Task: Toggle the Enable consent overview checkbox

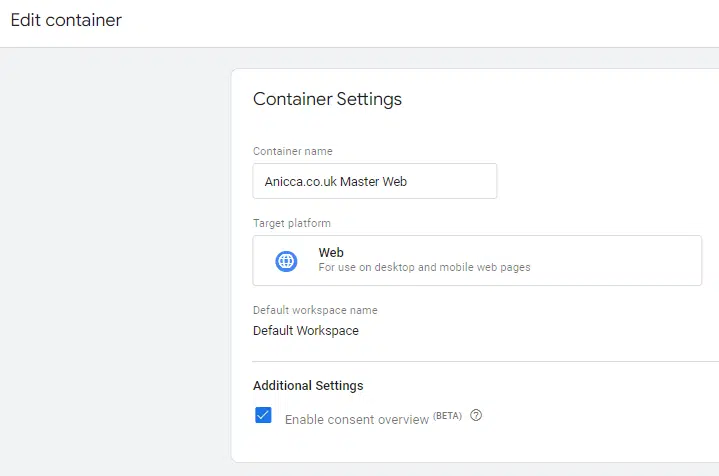Action: point(263,415)
